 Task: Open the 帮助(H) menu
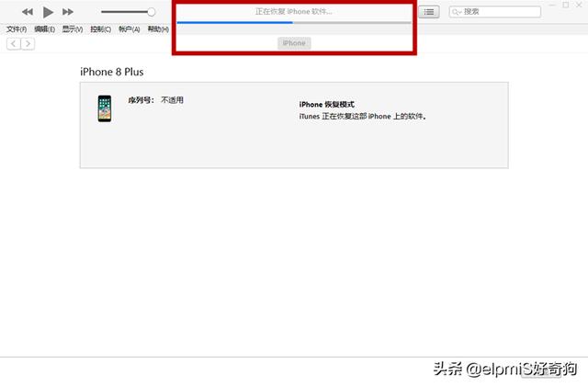(158, 29)
